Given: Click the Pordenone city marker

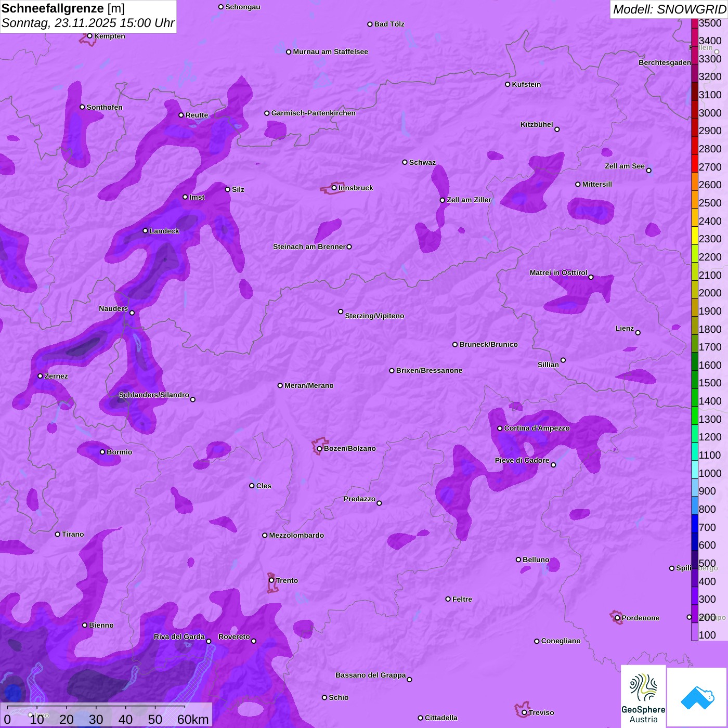Looking at the screenshot, I should 617,618.
